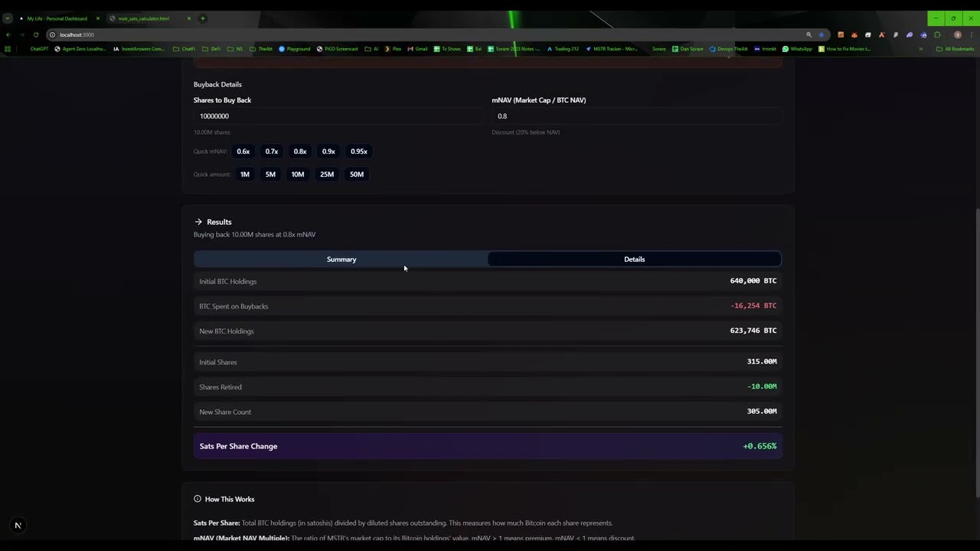Open the ChatGPT bookmark
980x551 pixels.
[39, 49]
